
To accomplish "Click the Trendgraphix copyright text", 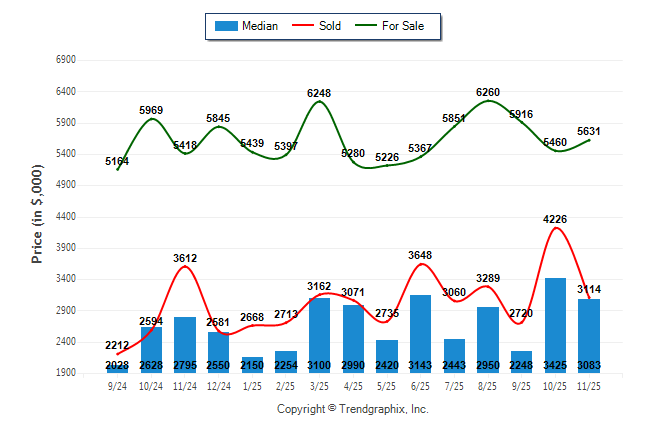I will tap(352, 410).
